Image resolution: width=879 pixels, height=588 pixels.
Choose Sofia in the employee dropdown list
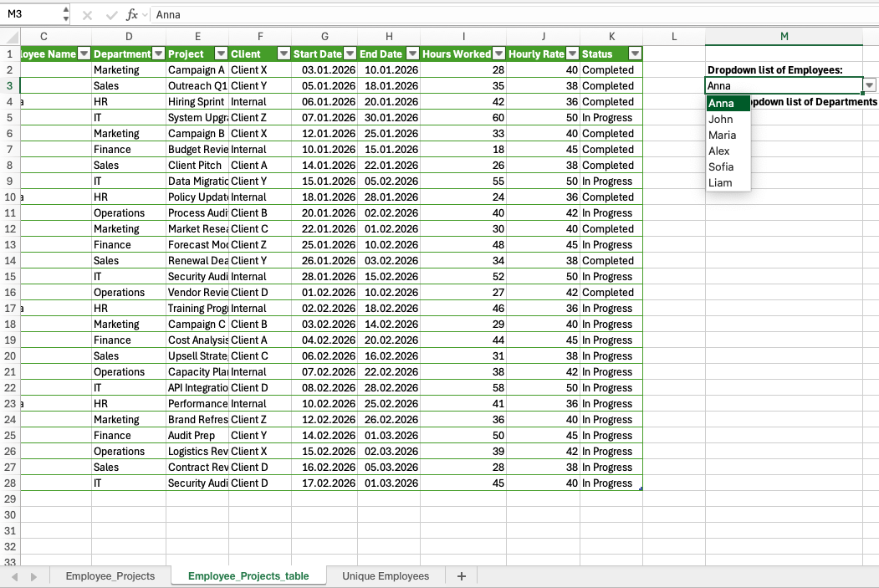[x=721, y=166]
